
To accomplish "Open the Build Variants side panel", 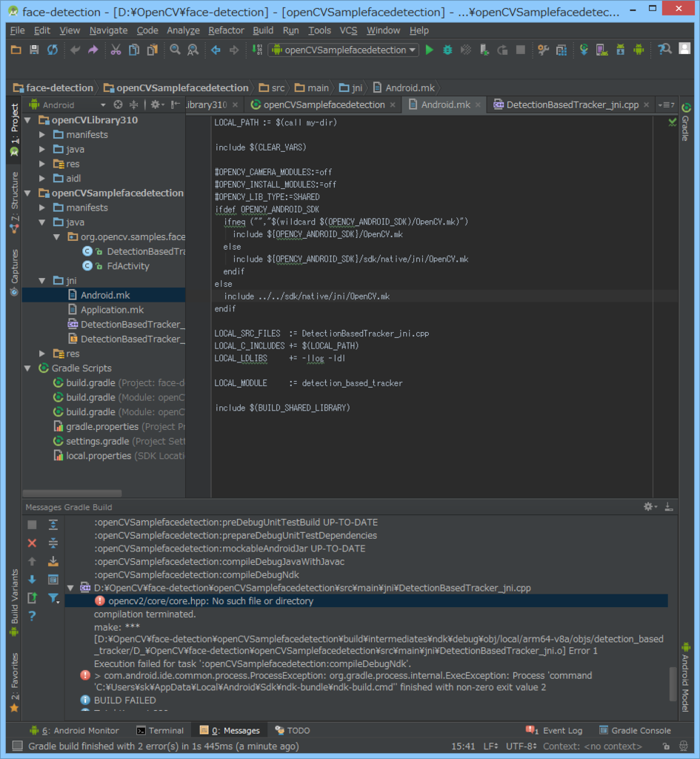I will [14, 603].
